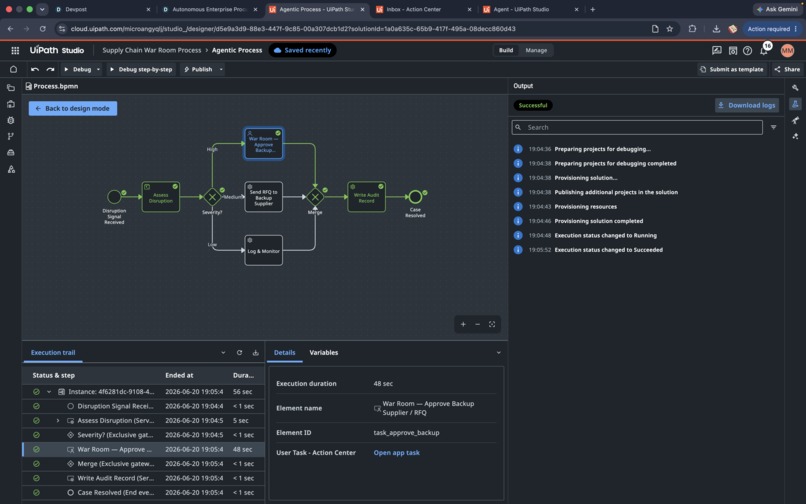
Task: Select the 'Execution status changed to Succeeded' log
Action: (608, 250)
